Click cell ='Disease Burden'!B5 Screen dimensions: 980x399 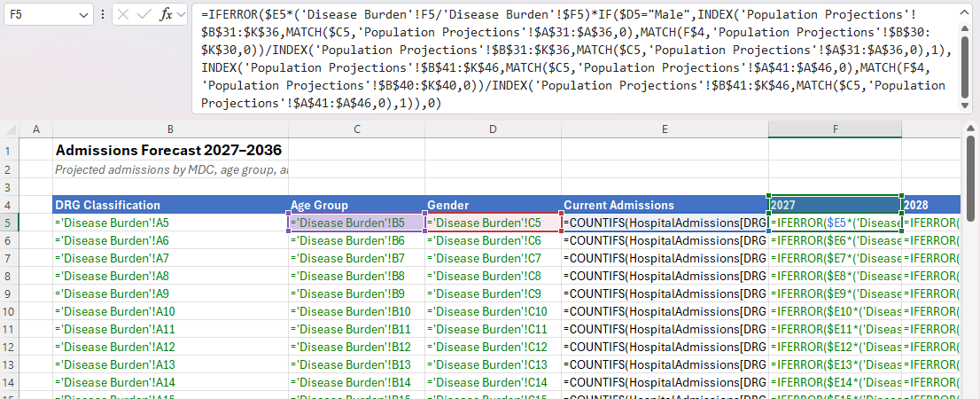point(356,223)
